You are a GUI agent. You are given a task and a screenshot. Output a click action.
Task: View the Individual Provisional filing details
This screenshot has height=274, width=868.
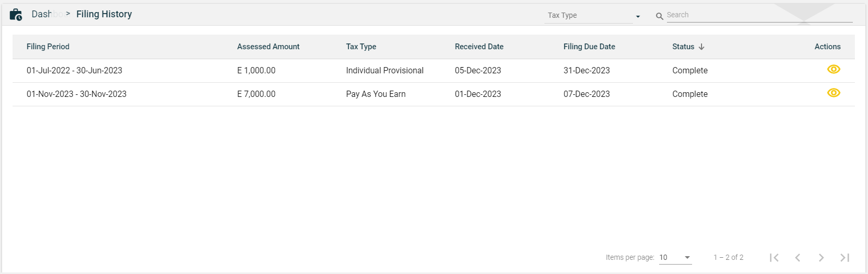tap(833, 70)
